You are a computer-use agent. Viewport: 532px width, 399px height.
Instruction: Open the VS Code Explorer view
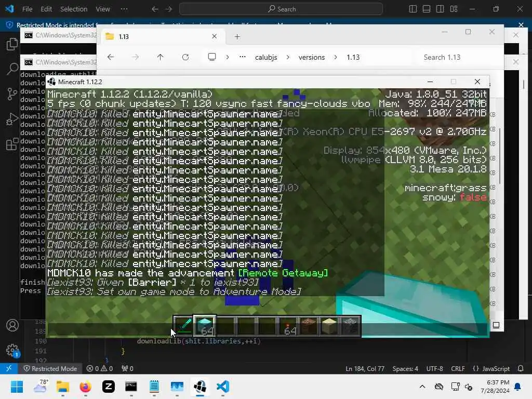tap(12, 44)
